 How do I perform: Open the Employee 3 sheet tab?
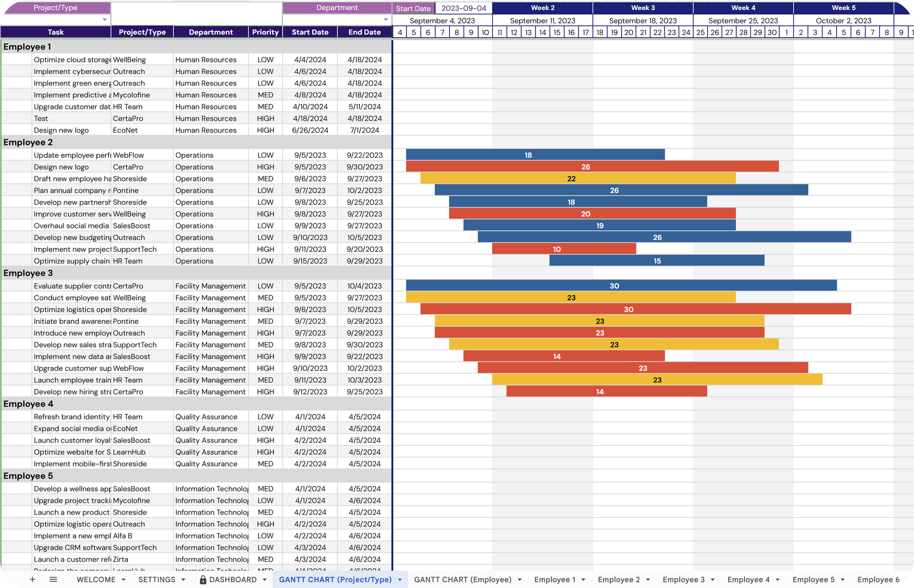click(x=683, y=580)
